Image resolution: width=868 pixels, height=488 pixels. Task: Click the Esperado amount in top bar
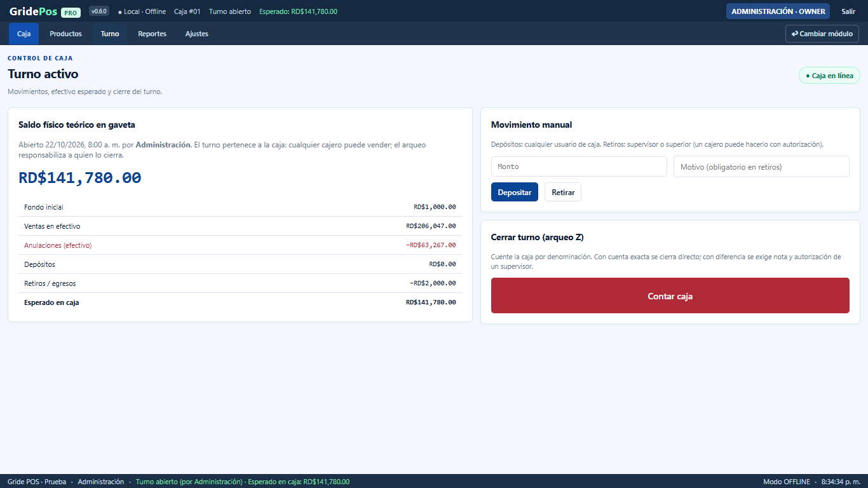[298, 11]
